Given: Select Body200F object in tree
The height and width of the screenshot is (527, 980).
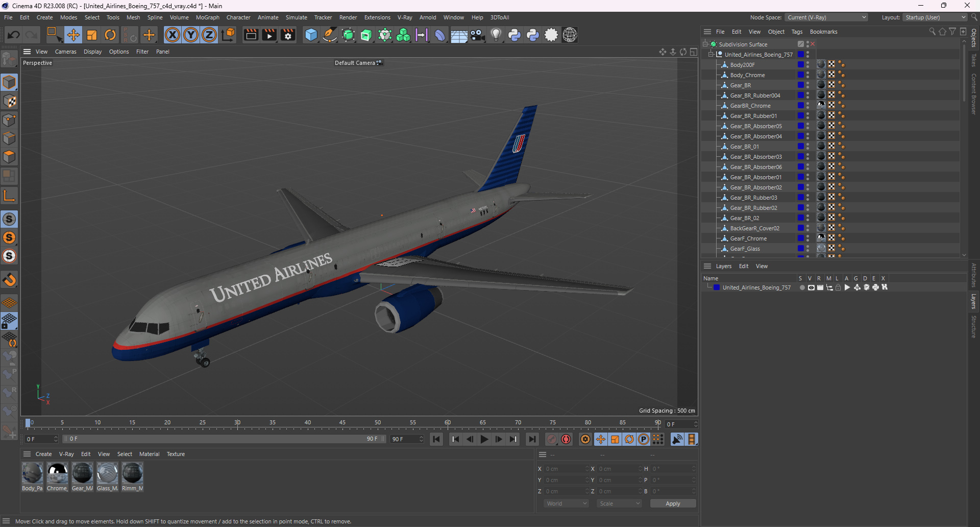Looking at the screenshot, I should point(742,65).
